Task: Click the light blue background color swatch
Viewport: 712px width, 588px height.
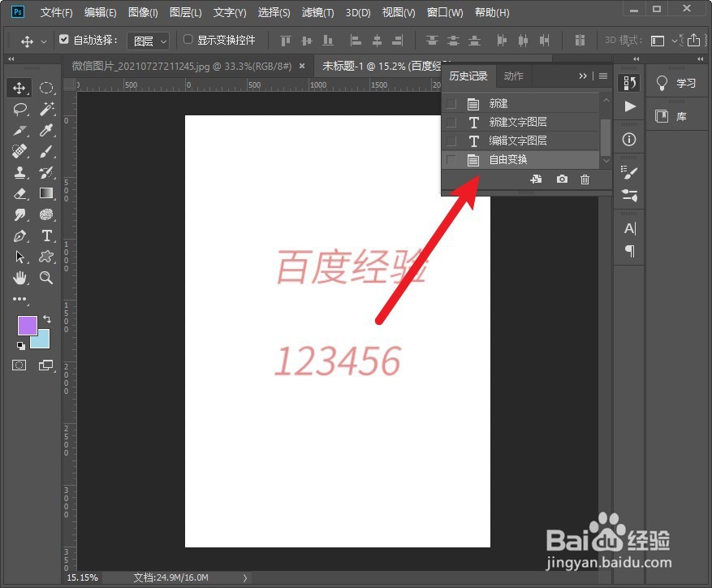Action: tap(43, 342)
